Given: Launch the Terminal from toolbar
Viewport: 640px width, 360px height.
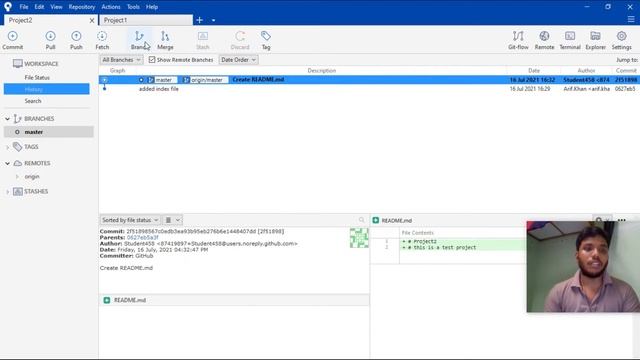Looking at the screenshot, I should point(570,40).
